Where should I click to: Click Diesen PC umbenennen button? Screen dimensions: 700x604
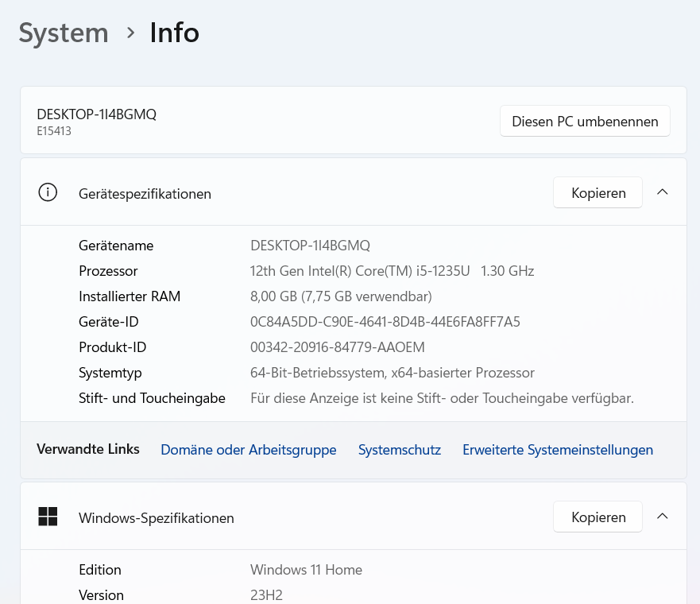click(x=585, y=122)
